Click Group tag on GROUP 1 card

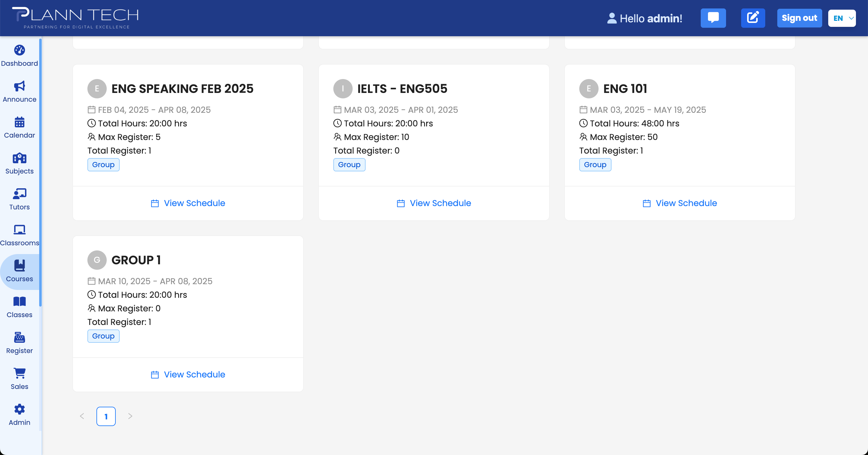(x=103, y=336)
